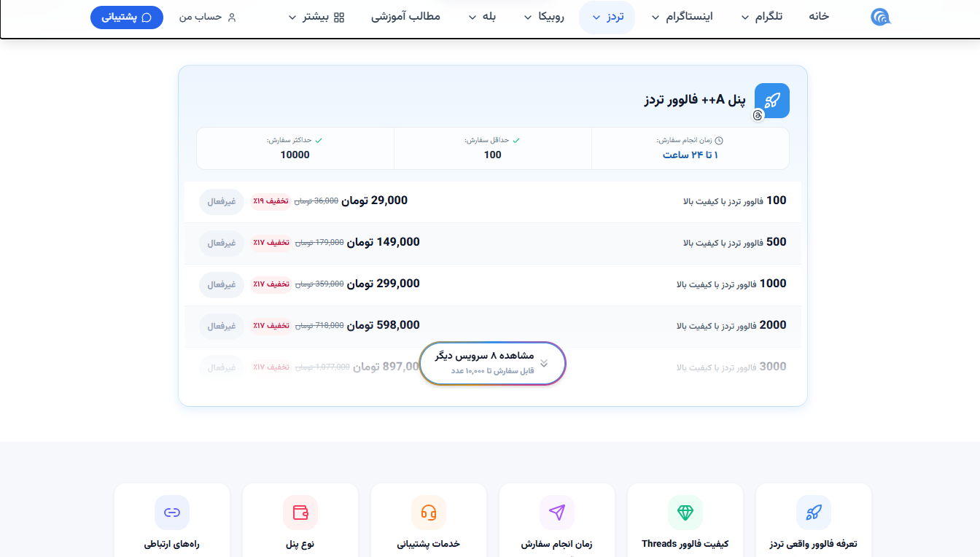Click the ۱ تا ۲۴ ساعت delivery time value
The width and height of the screenshot is (980, 557).
(x=691, y=155)
